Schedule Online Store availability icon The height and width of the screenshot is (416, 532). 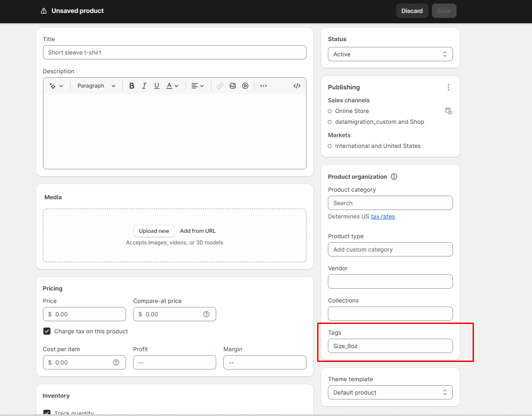(x=448, y=111)
